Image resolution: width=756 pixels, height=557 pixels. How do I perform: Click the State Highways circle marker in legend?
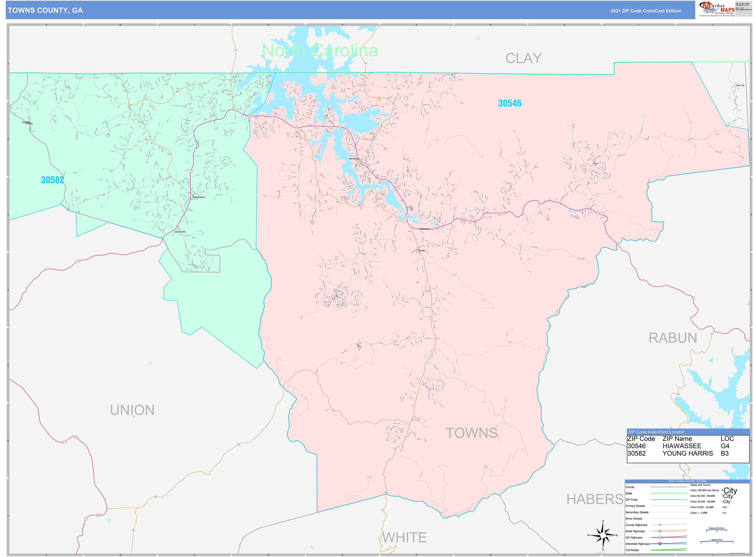660,531
